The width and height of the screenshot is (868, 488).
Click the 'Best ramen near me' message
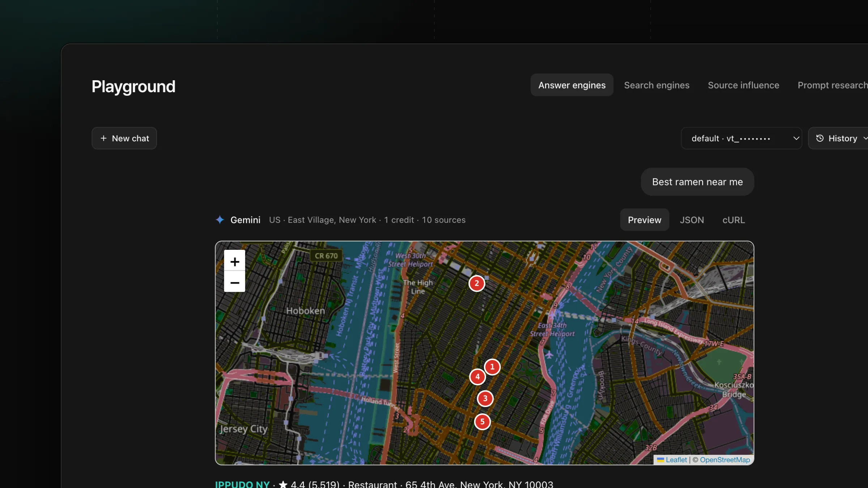pos(697,182)
